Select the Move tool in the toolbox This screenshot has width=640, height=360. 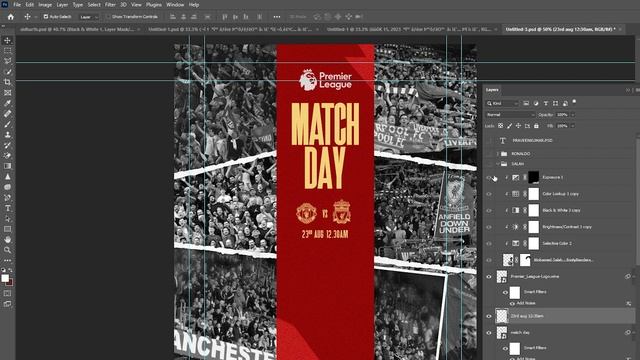7,40
